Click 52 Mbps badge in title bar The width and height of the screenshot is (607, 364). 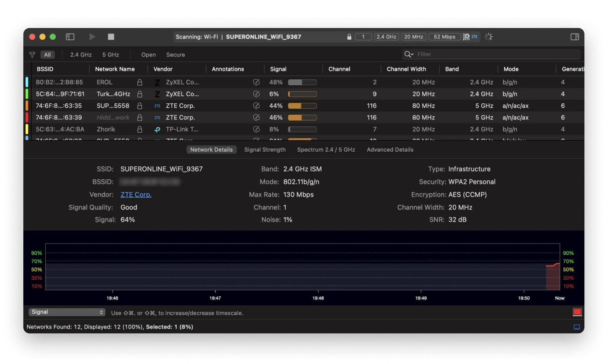click(444, 37)
